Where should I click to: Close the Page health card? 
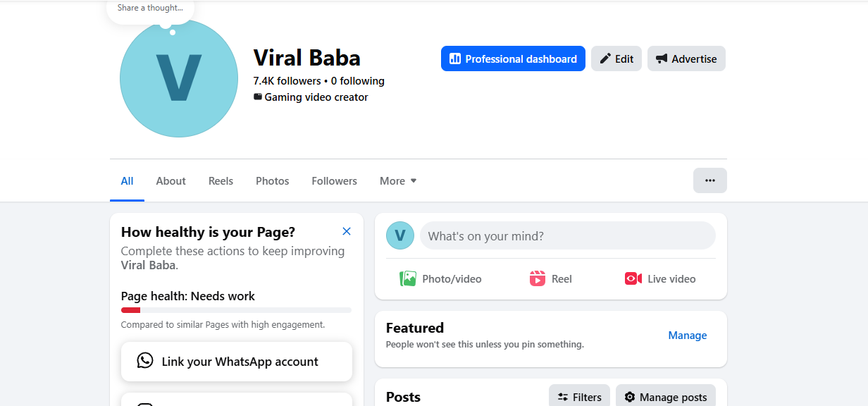[347, 231]
